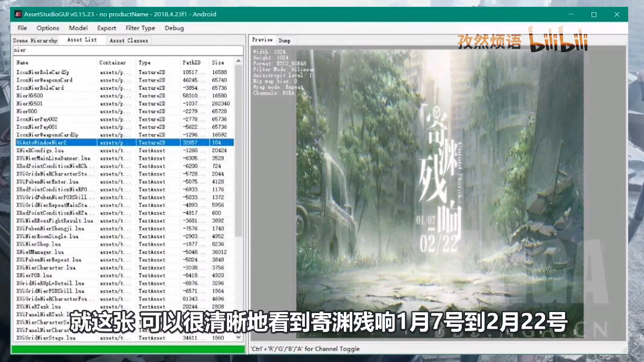Viewport: 644px width, 362px height.
Task: Open the Options menu
Action: pos(48,28)
